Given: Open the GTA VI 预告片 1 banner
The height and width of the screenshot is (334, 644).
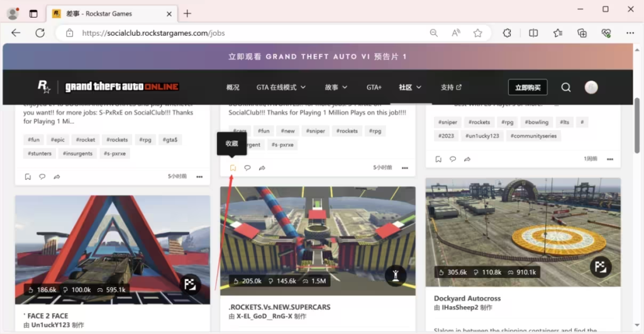Looking at the screenshot, I should tap(318, 57).
